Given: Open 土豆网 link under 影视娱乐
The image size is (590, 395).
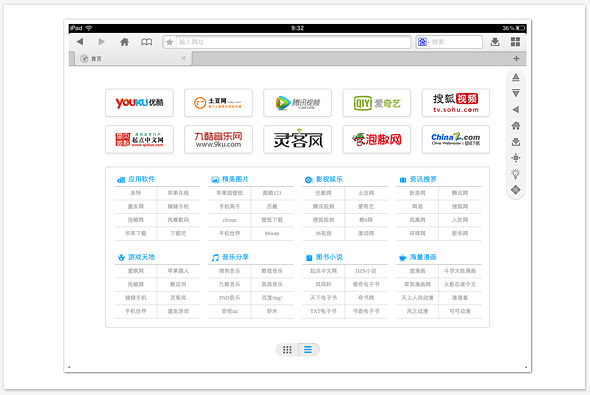Looking at the screenshot, I should point(366,193).
